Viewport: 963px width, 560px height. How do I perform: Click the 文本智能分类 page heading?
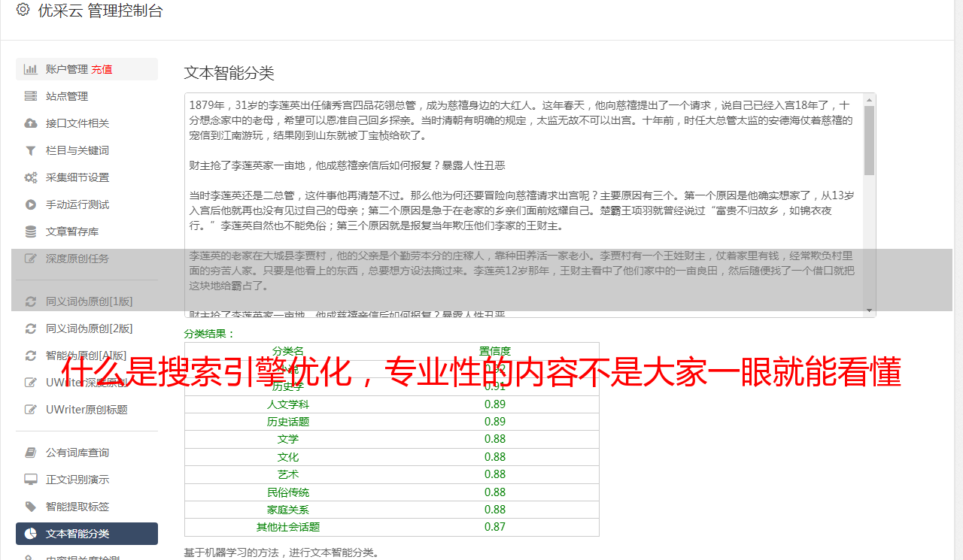coord(229,73)
